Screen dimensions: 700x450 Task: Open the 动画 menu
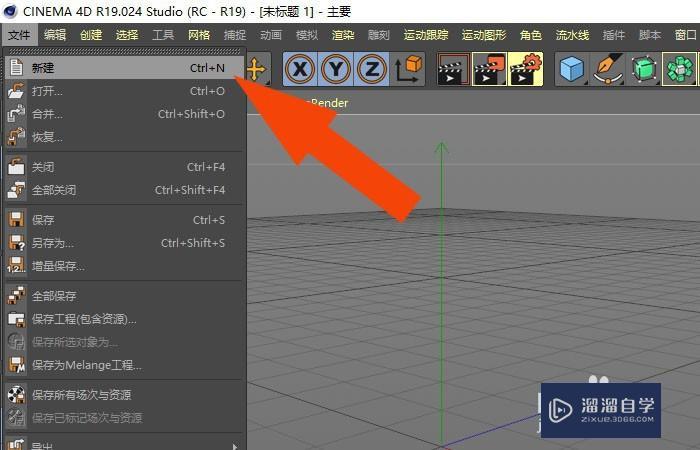(x=271, y=35)
